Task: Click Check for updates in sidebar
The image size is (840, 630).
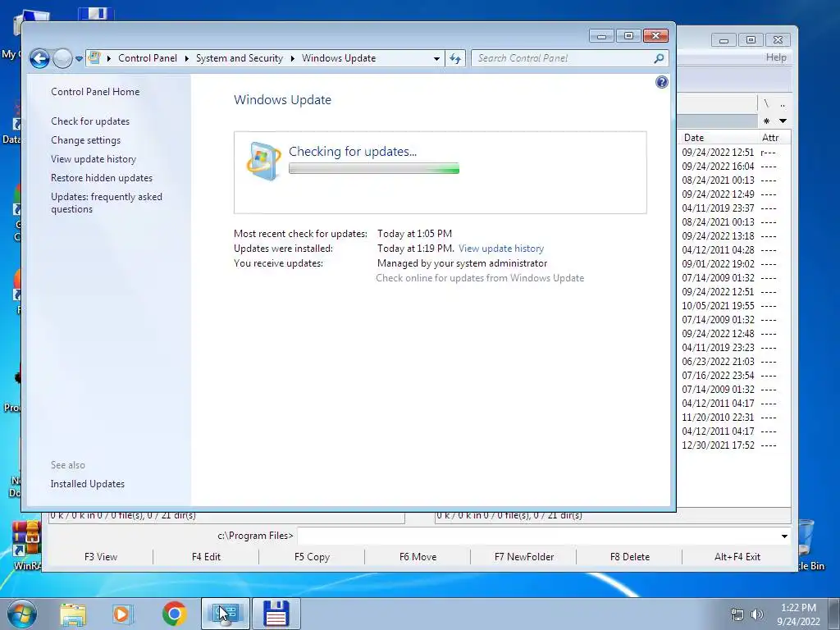Action: 90,121
